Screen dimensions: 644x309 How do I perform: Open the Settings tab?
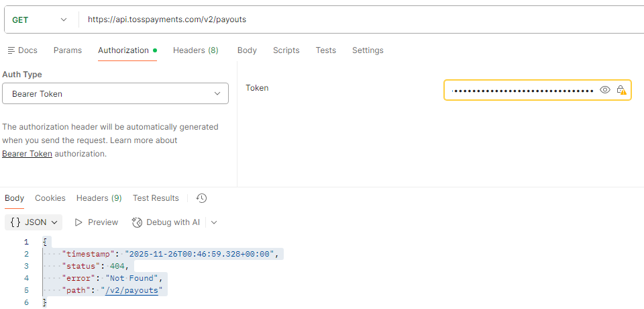coord(368,50)
